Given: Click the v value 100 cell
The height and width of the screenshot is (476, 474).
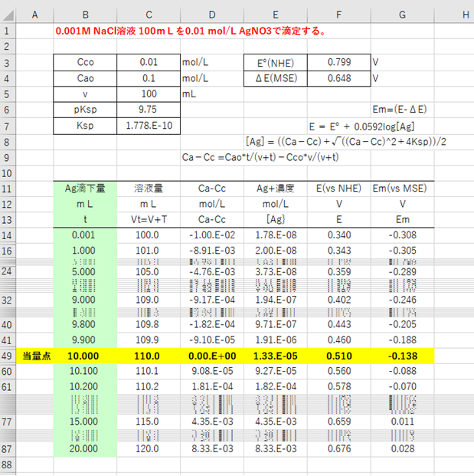Looking at the screenshot, I should (149, 94).
